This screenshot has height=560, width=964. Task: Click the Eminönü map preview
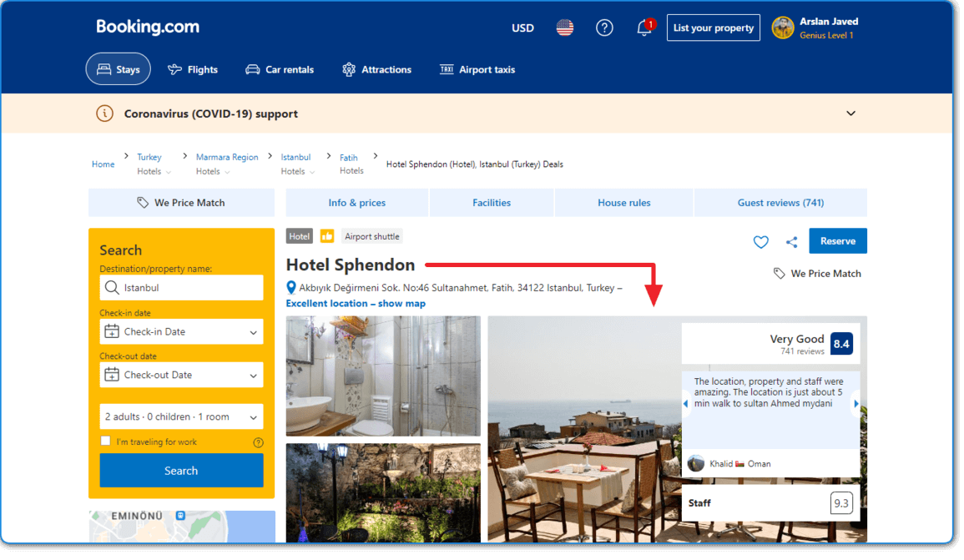[x=182, y=527]
